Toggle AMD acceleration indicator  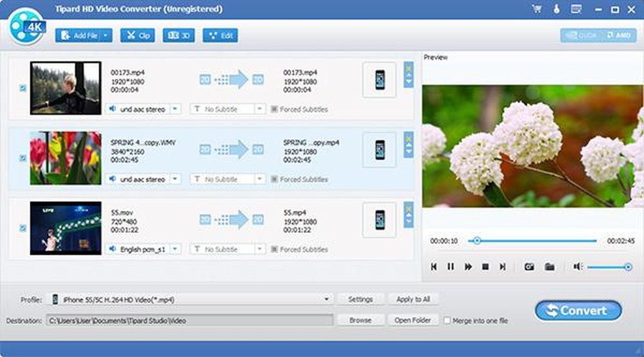tap(618, 36)
